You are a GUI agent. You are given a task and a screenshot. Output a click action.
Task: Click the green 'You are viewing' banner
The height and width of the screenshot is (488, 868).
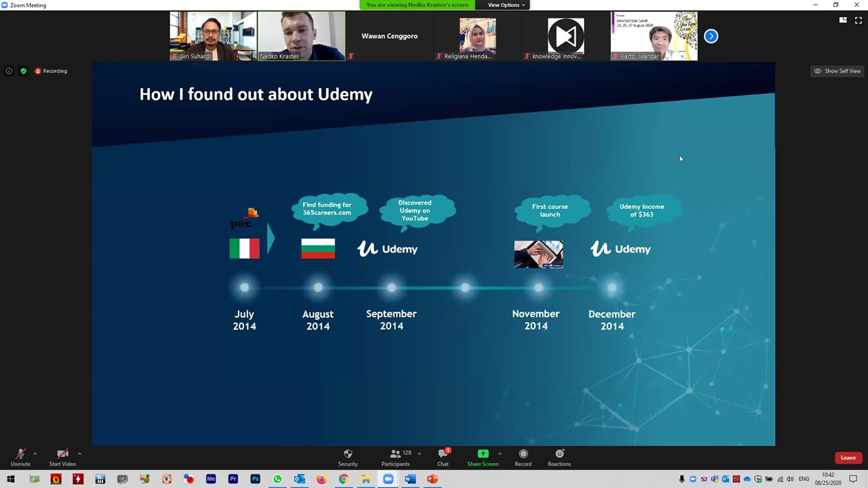[x=417, y=5]
